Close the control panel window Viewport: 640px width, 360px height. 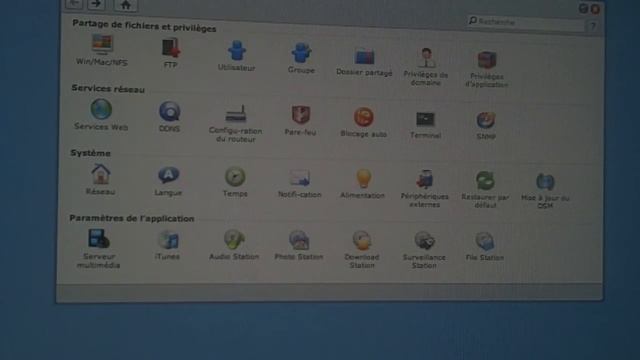coord(595,9)
